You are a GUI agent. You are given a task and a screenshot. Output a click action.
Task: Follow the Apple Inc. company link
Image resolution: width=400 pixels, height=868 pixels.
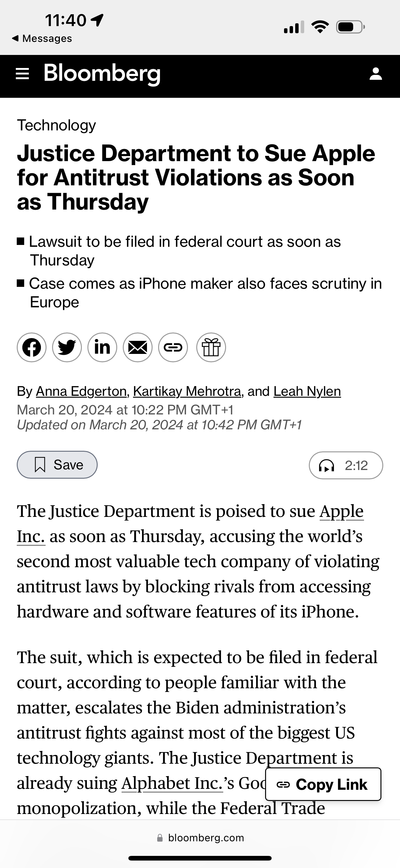click(x=341, y=512)
